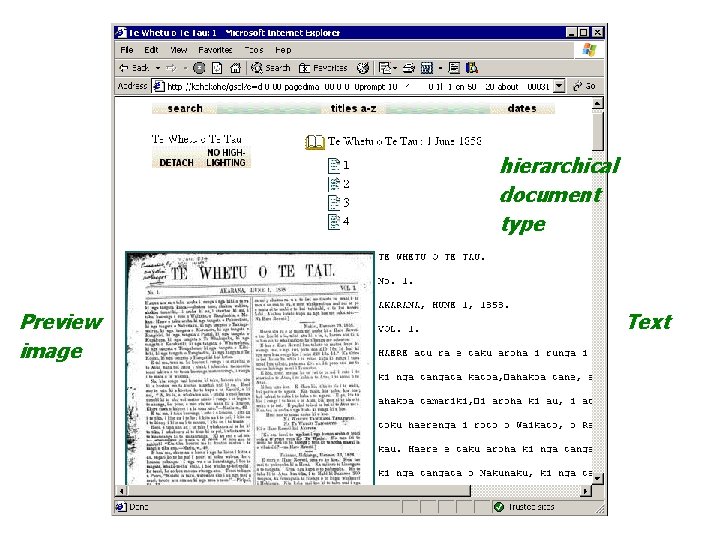This screenshot has width=720, height=540.
Task: Open Forward button history dropdown arrow
Action: 185,68
